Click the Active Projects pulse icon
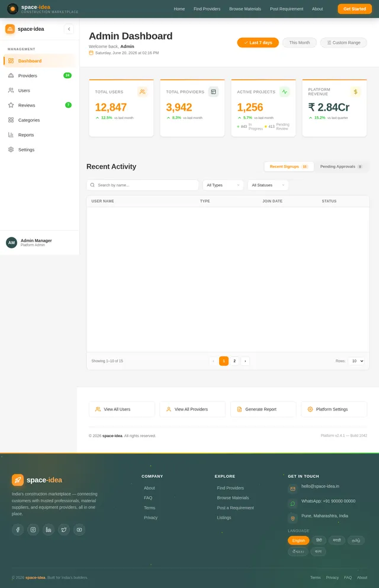This screenshot has width=379, height=588. (x=284, y=92)
